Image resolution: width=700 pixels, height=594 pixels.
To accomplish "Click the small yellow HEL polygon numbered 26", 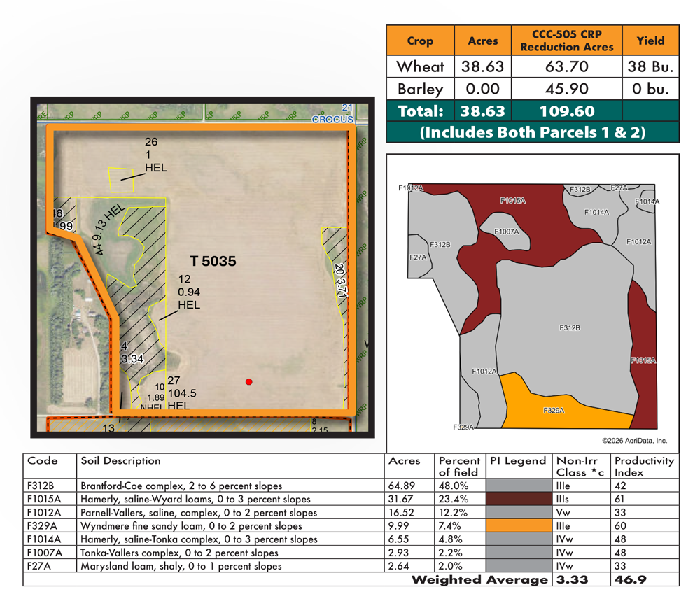I will click(x=120, y=180).
